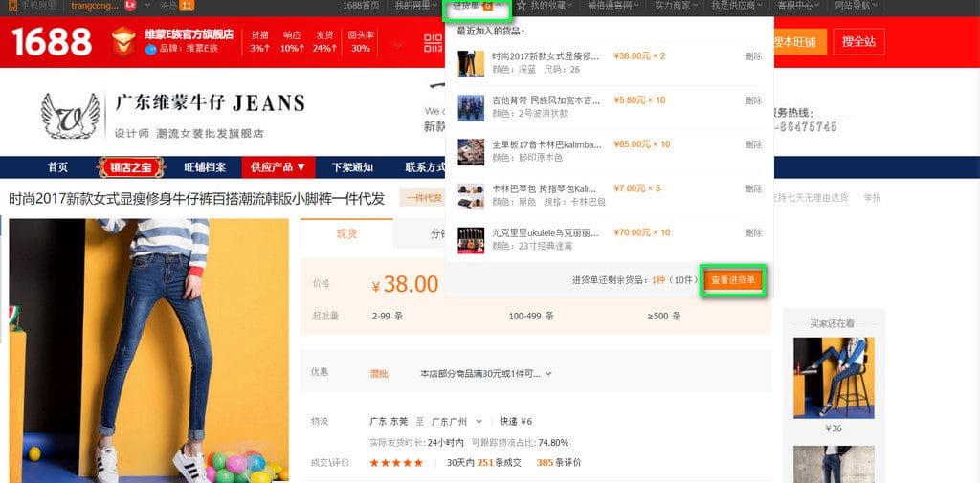Viewport: 980px width, 483px height.
Task: Open the 385 条评价 reviews link
Action: point(558,463)
